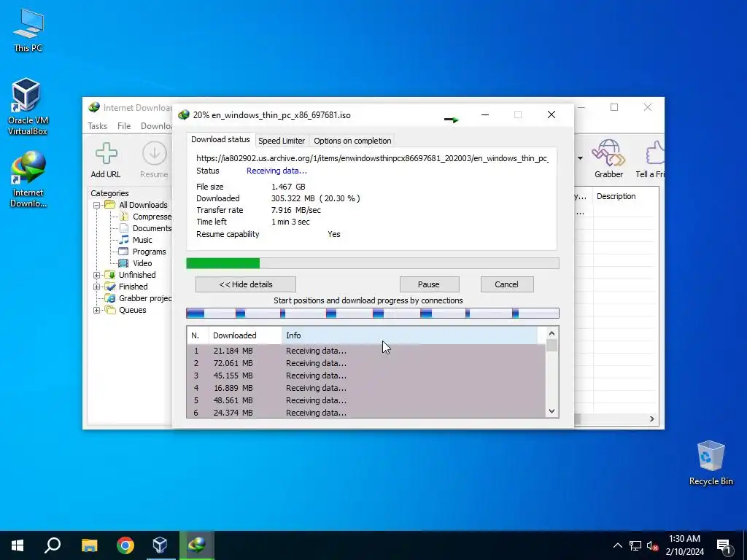Show hidden system tray icons

point(617,545)
